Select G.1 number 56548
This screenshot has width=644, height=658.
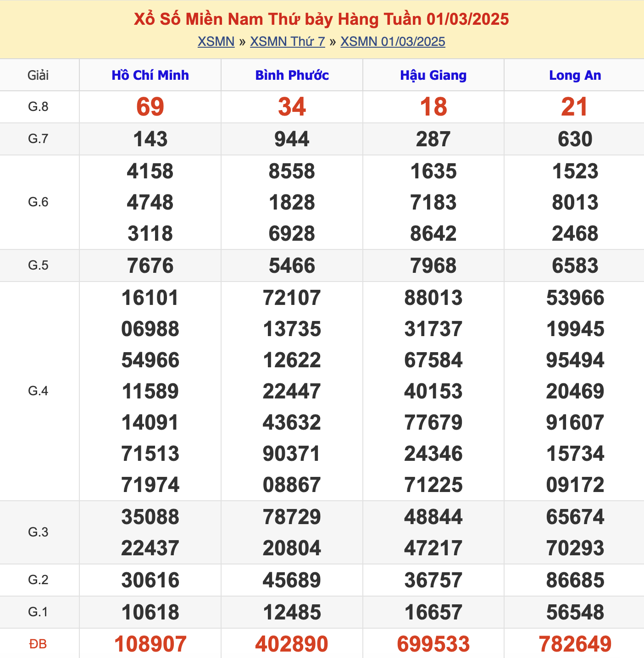pos(575,613)
